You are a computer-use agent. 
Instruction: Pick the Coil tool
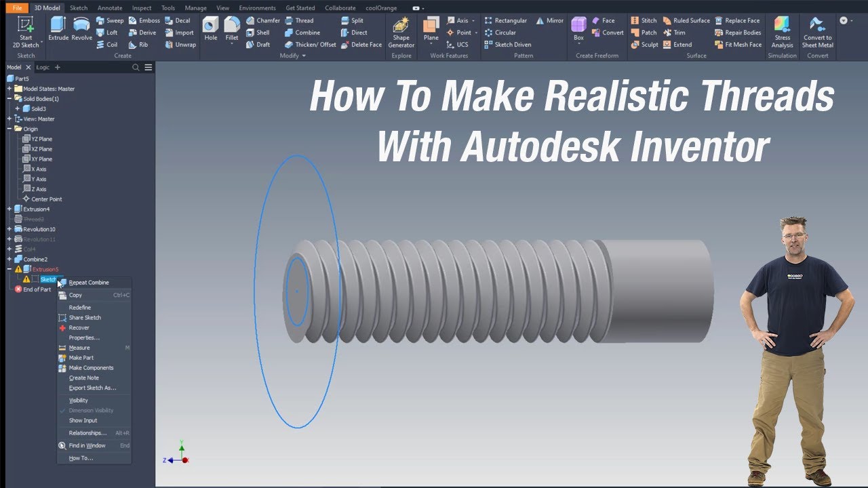pos(106,45)
